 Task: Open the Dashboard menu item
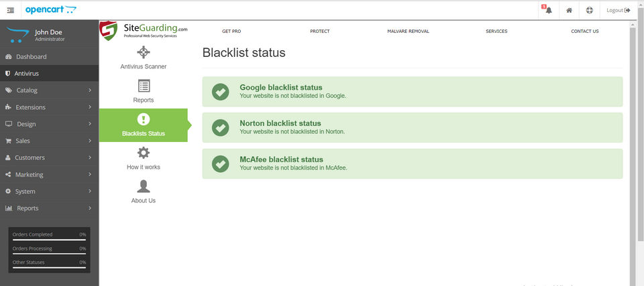(49, 57)
